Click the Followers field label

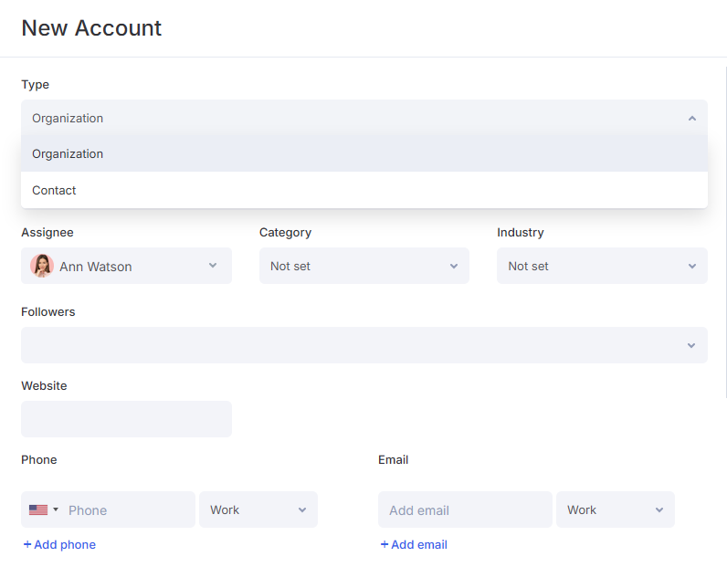tap(48, 312)
